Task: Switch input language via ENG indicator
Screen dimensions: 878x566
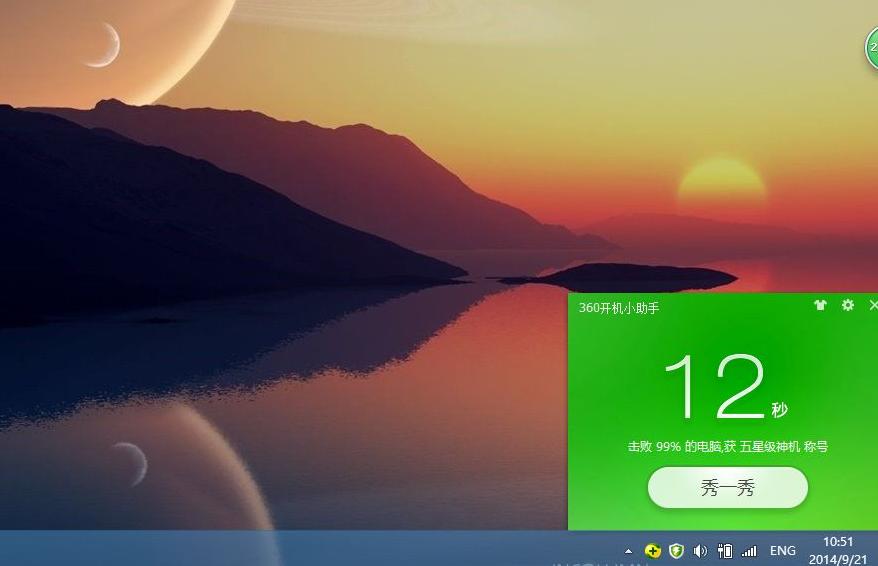Action: point(783,551)
